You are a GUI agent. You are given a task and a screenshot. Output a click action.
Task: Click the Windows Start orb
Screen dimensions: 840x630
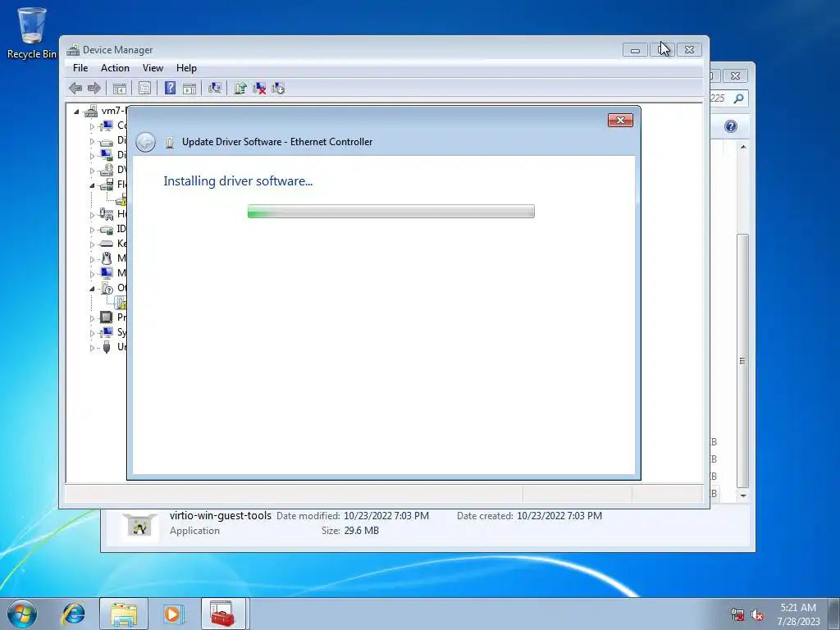[22, 614]
